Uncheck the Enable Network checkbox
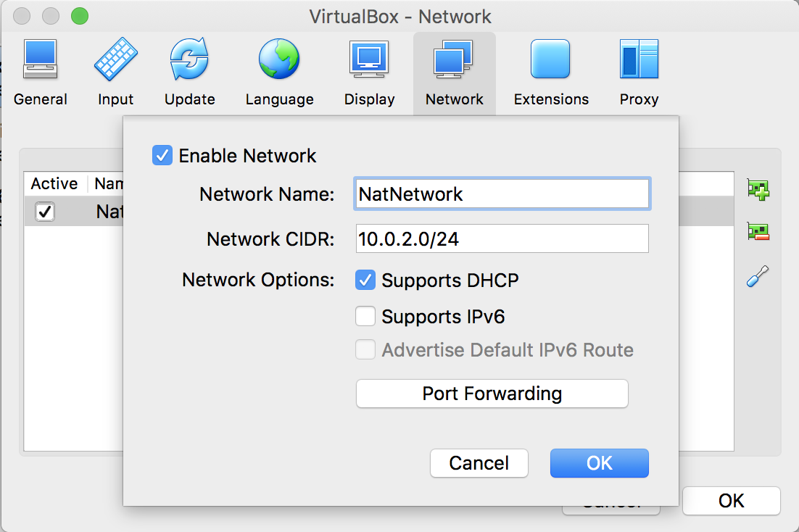The width and height of the screenshot is (799, 532). [x=162, y=155]
